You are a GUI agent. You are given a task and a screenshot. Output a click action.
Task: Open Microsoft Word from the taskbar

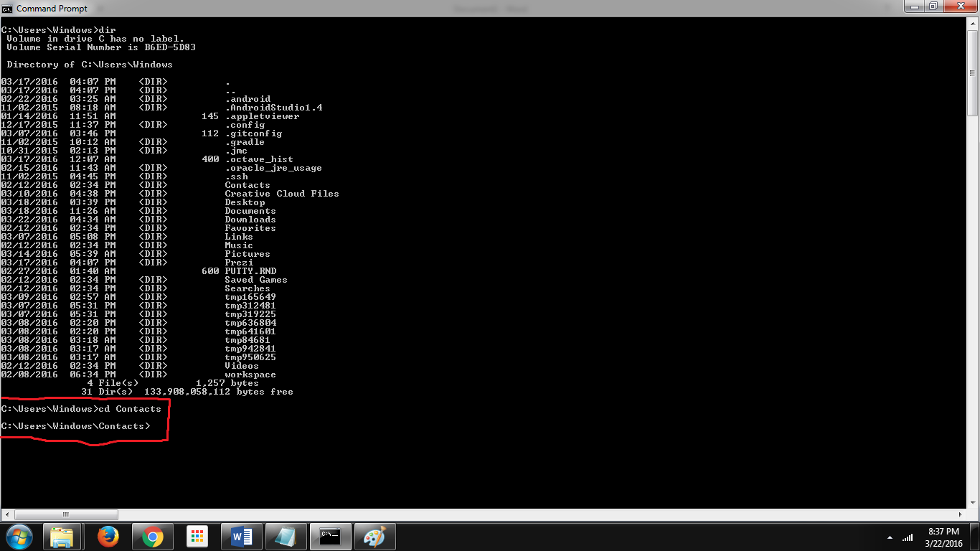click(x=241, y=536)
